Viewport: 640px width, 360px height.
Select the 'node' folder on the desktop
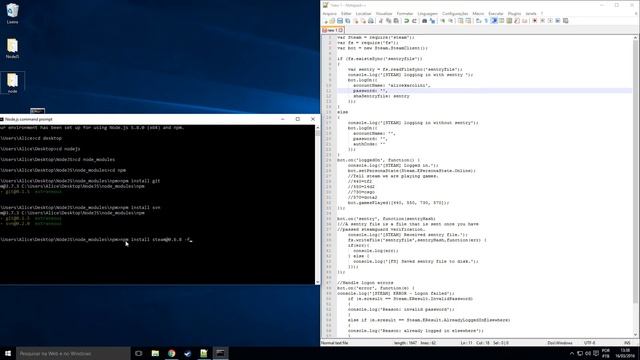pos(12,83)
